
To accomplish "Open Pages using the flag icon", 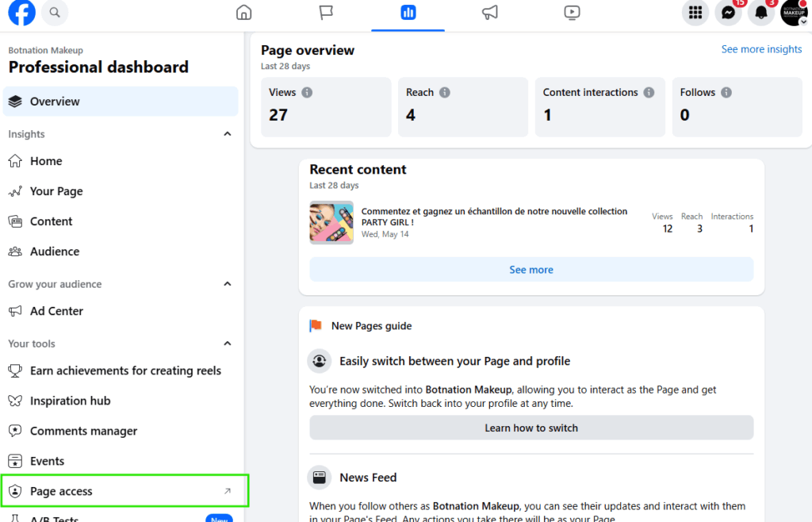I will pos(326,13).
